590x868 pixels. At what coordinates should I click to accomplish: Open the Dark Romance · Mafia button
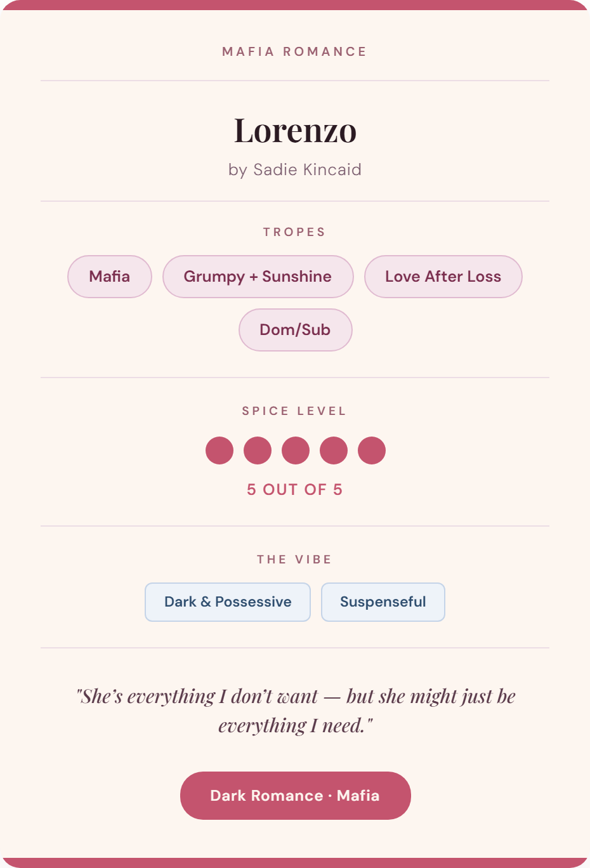point(295,796)
